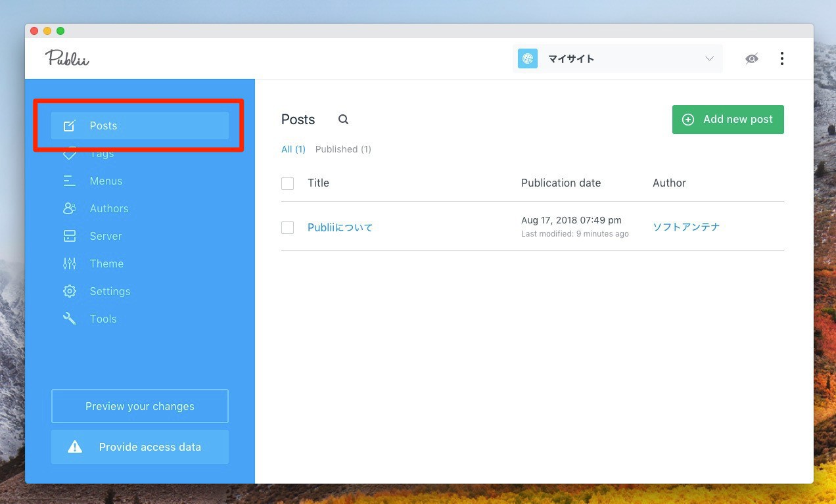This screenshot has width=836, height=504.
Task: Click the Theme sliders icon
Action: [x=70, y=263]
